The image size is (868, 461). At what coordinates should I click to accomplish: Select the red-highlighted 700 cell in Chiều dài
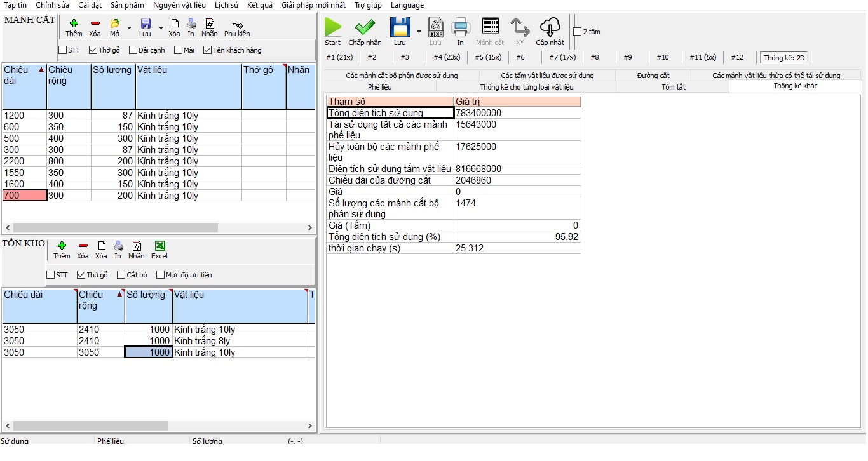click(x=24, y=196)
